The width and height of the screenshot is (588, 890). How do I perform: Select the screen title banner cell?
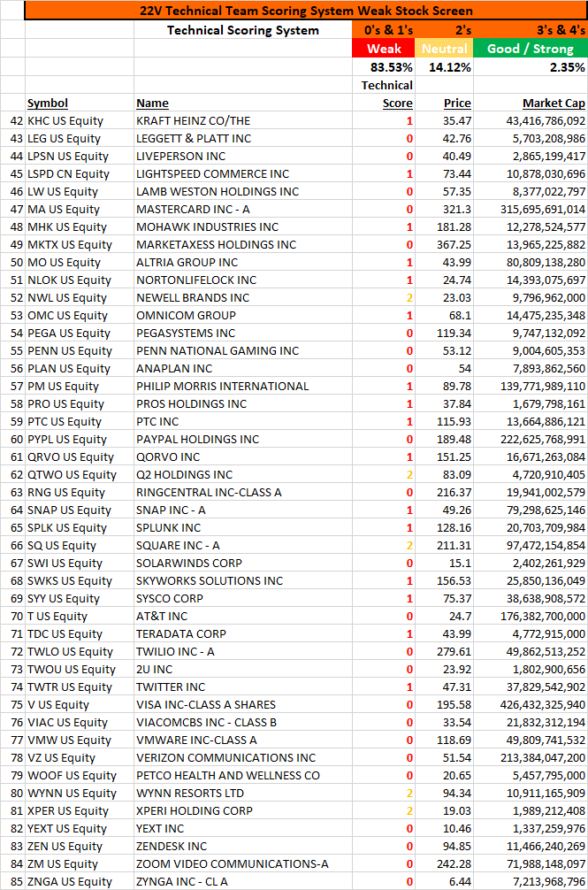[306, 11]
